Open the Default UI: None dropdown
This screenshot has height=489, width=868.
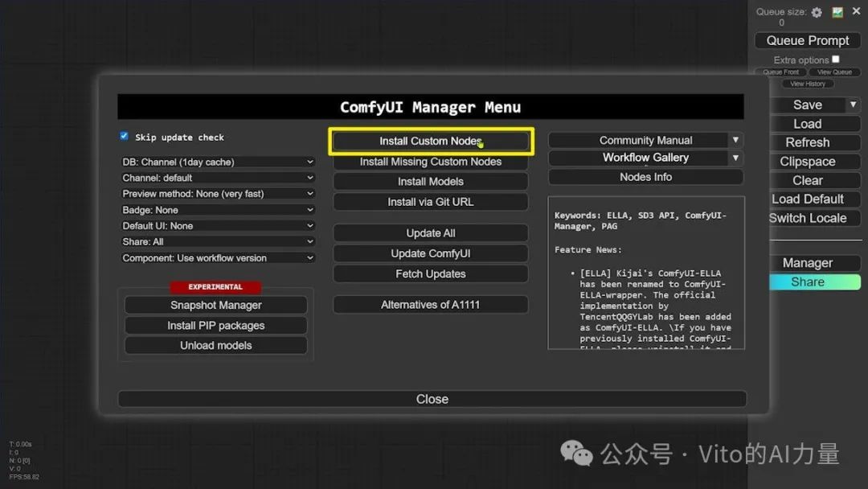[x=218, y=226]
